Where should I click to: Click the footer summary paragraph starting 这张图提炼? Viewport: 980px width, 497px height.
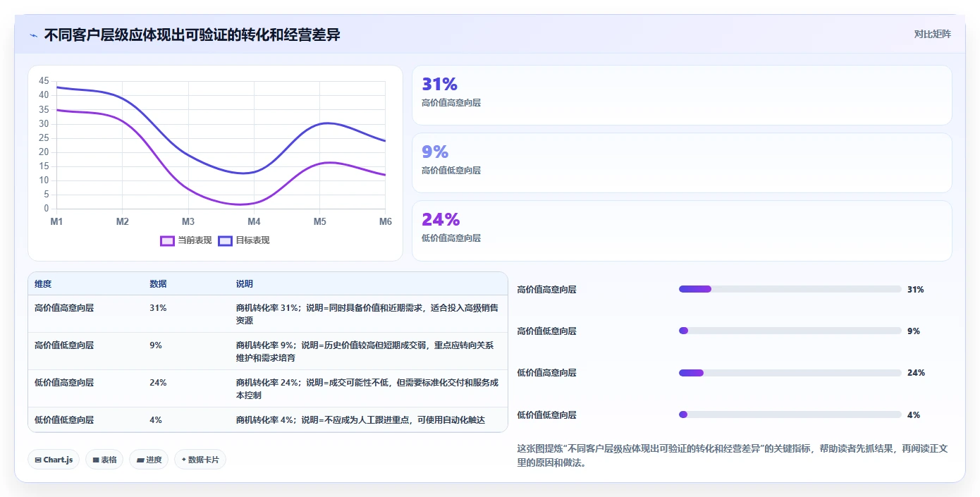[x=732, y=456]
